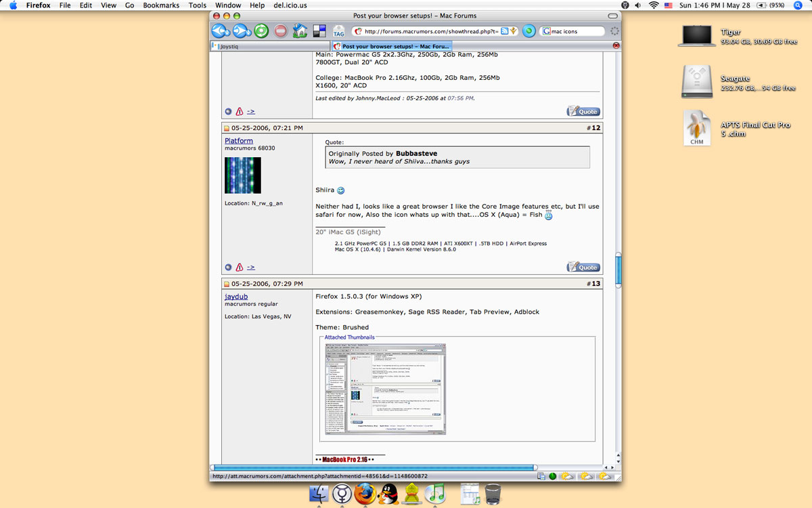Click the last weather forecast icon in status bar
Viewport: 812px width, 508px height.
605,476
